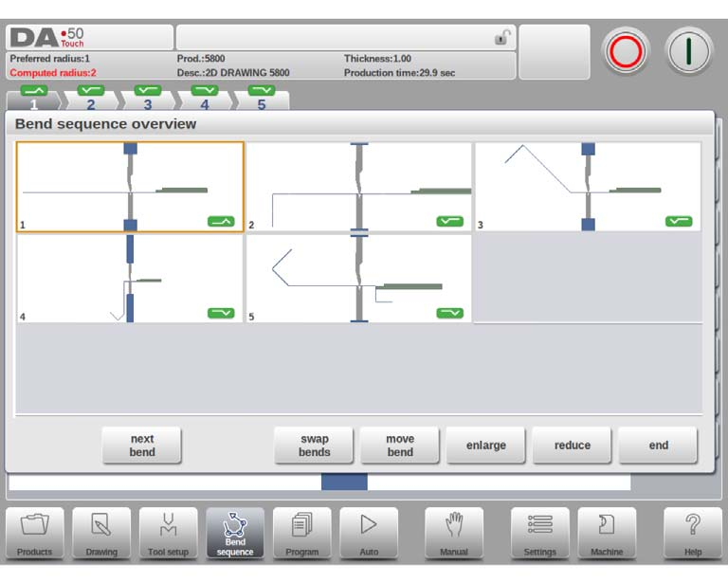Click green icon above step 5 tab

262,90
